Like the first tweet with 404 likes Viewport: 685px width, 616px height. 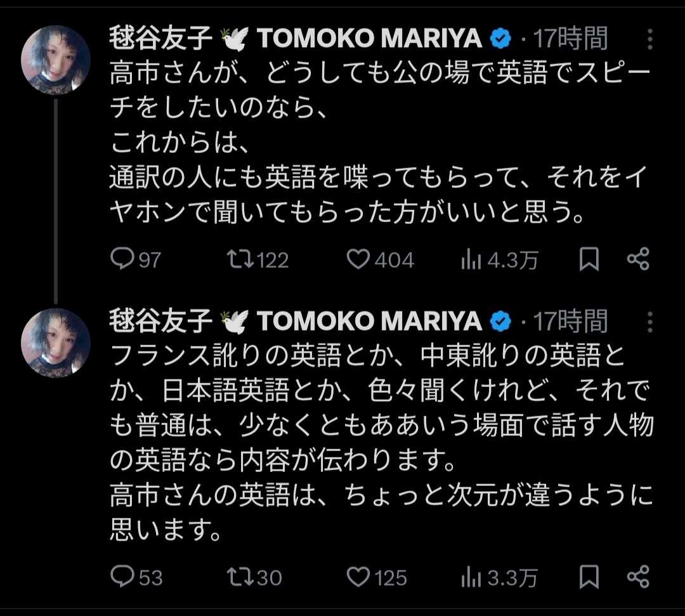(x=358, y=259)
